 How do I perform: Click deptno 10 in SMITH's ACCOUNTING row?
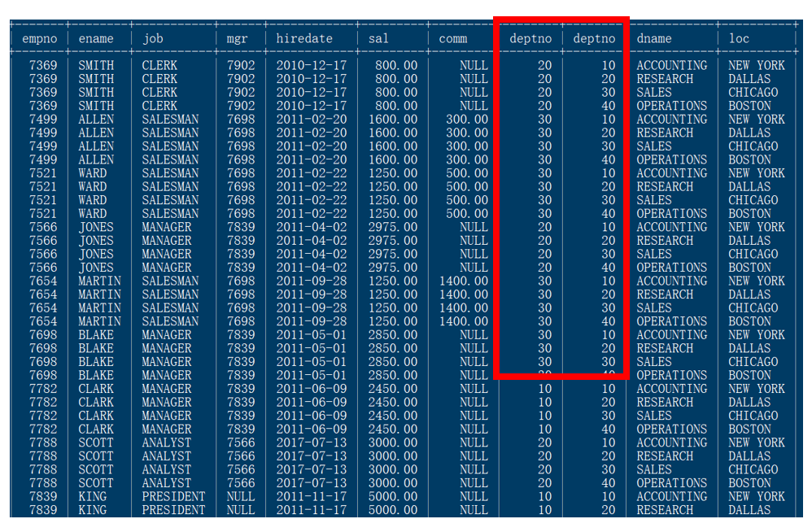[x=609, y=66]
